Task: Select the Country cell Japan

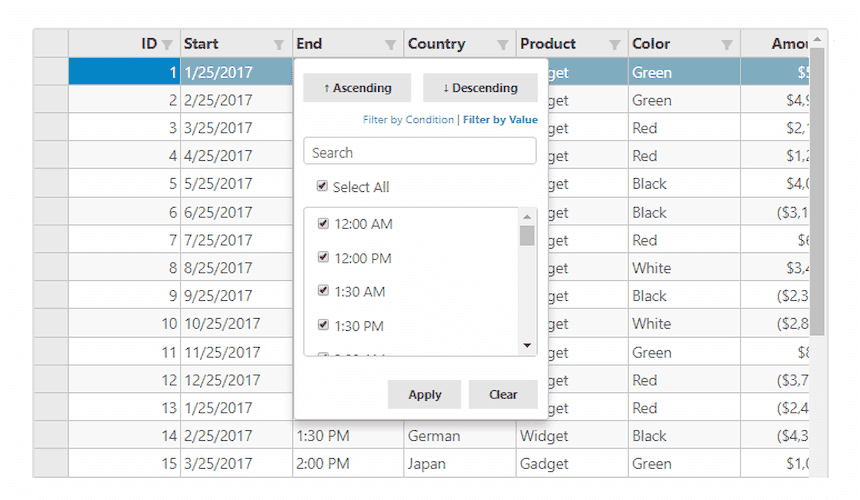Action: tap(460, 464)
